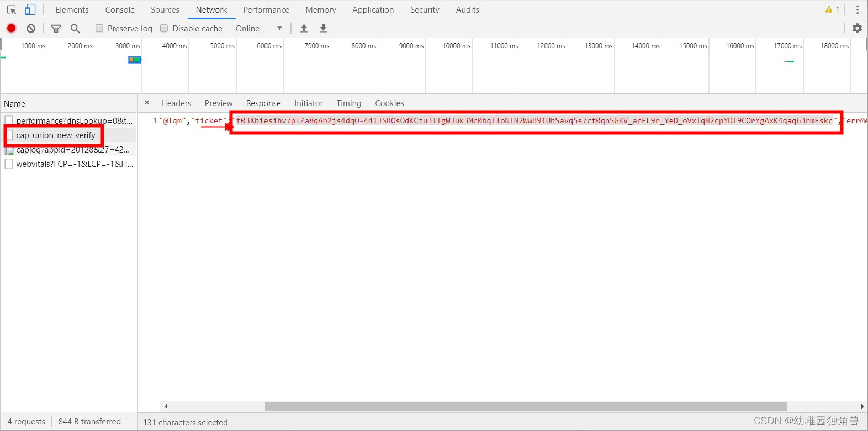Open the network filter funnel
The image size is (868, 431).
tap(56, 28)
